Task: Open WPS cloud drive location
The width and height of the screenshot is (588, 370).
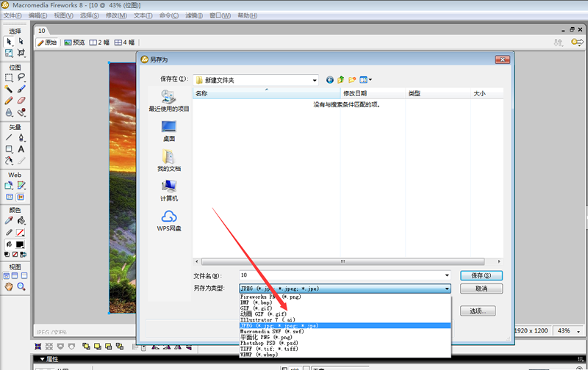Action: point(169,221)
